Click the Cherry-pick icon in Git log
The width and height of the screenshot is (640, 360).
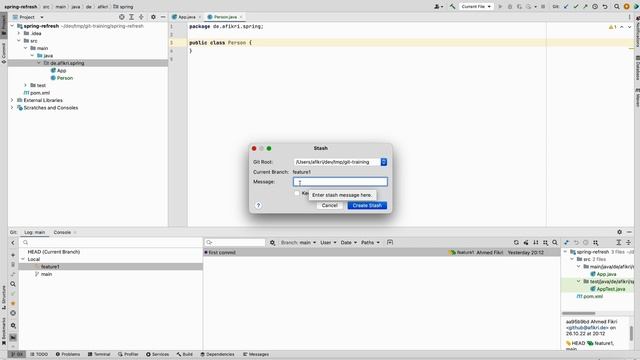[x=526, y=242]
